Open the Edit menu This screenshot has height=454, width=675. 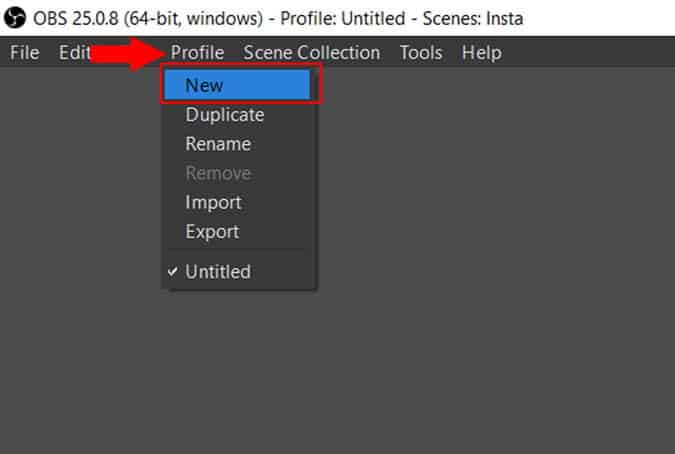[x=74, y=53]
